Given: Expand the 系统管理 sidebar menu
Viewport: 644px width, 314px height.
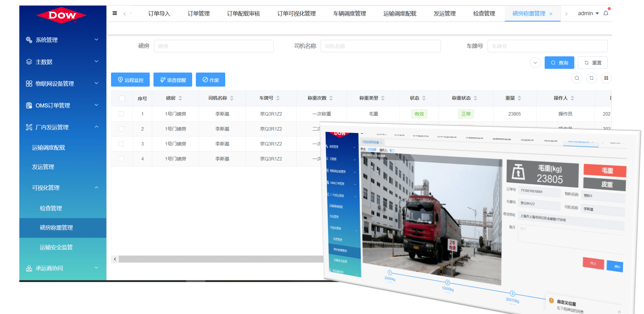Looking at the screenshot, I should 63,40.
